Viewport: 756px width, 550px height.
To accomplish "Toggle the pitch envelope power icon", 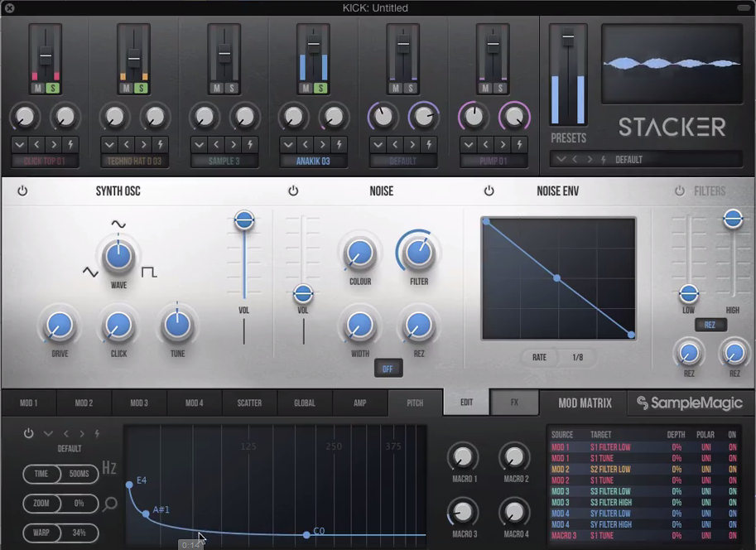I will click(28, 433).
